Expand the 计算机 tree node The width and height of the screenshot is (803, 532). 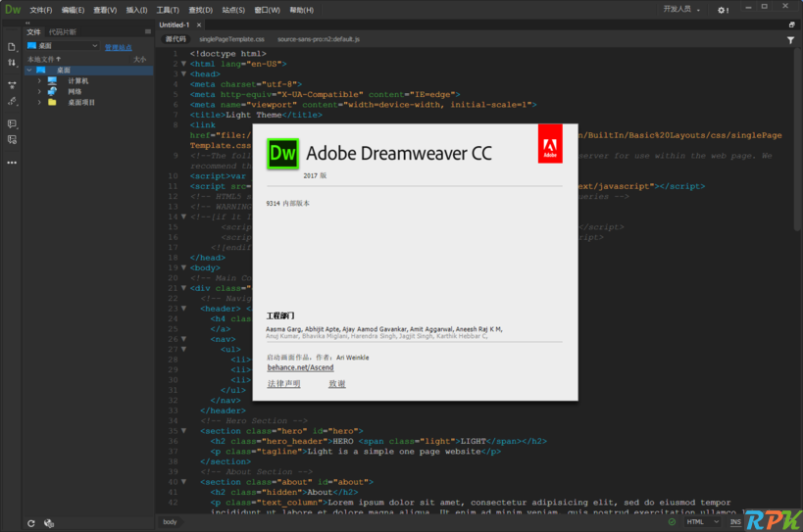tap(39, 80)
